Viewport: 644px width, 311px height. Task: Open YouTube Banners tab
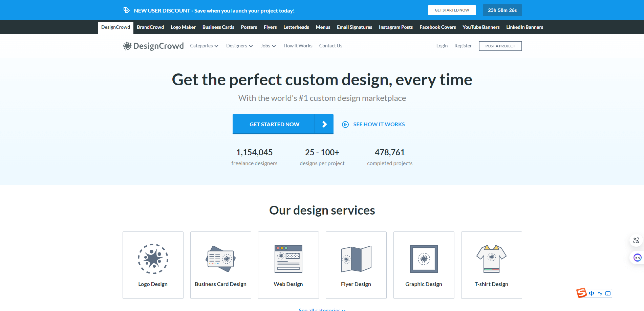pos(481,27)
